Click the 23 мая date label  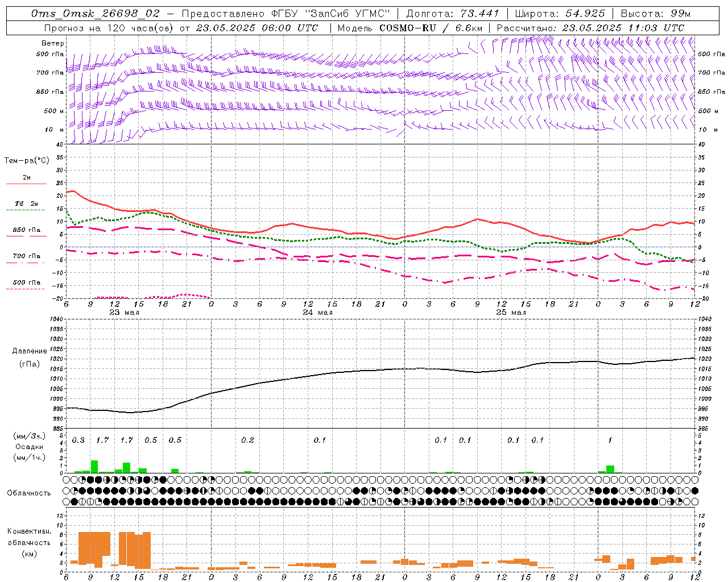click(x=124, y=313)
